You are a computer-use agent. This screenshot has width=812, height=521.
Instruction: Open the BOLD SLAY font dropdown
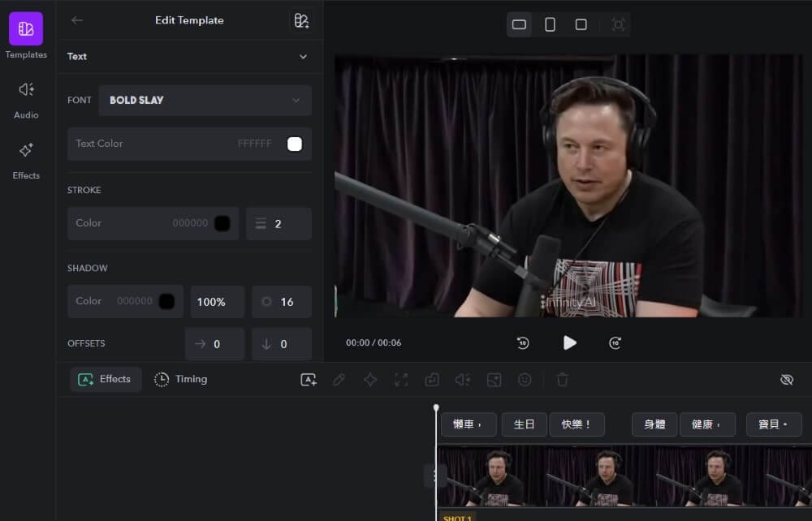coord(205,101)
